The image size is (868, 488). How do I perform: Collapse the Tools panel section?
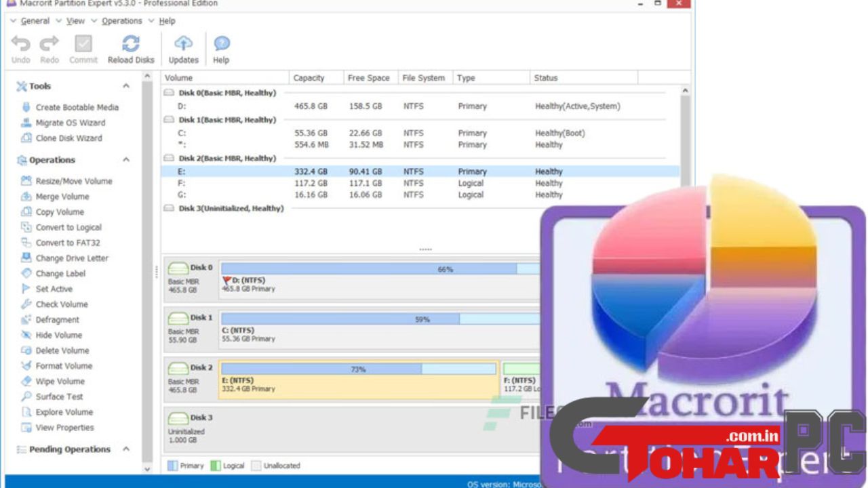click(x=126, y=86)
